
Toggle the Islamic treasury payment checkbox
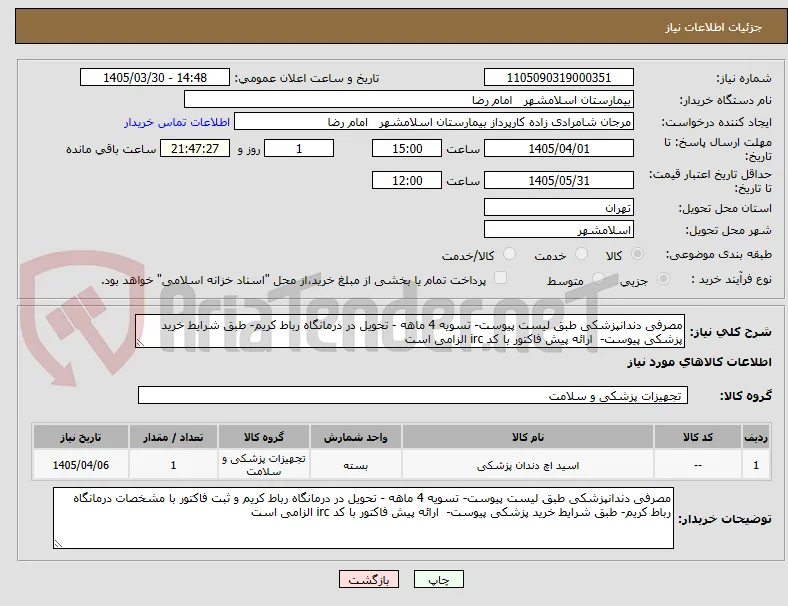[x=501, y=278]
